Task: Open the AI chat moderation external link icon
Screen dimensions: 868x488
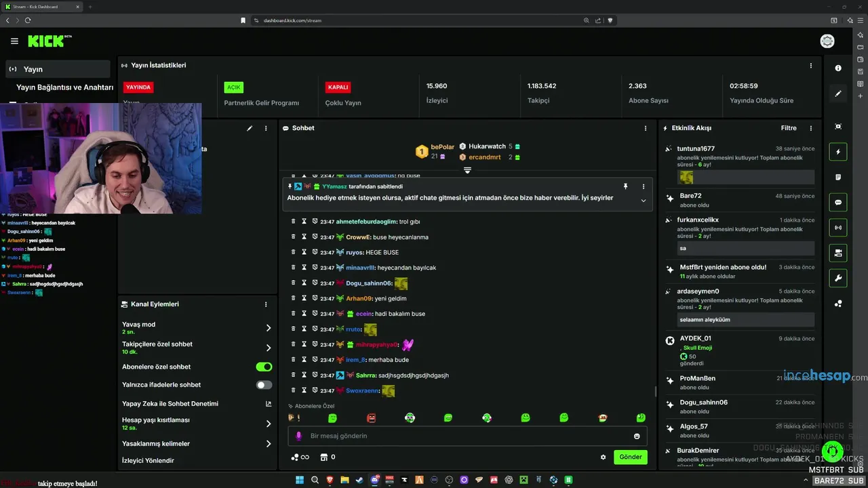Action: (x=268, y=404)
